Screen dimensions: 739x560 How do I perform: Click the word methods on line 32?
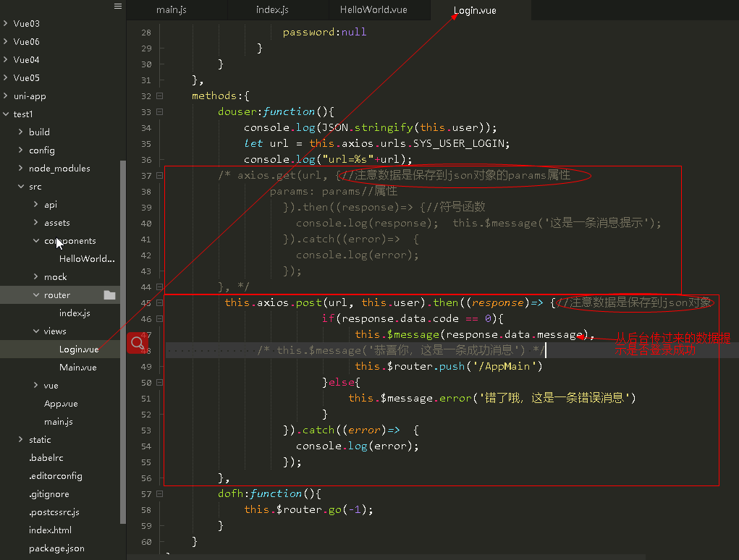214,96
